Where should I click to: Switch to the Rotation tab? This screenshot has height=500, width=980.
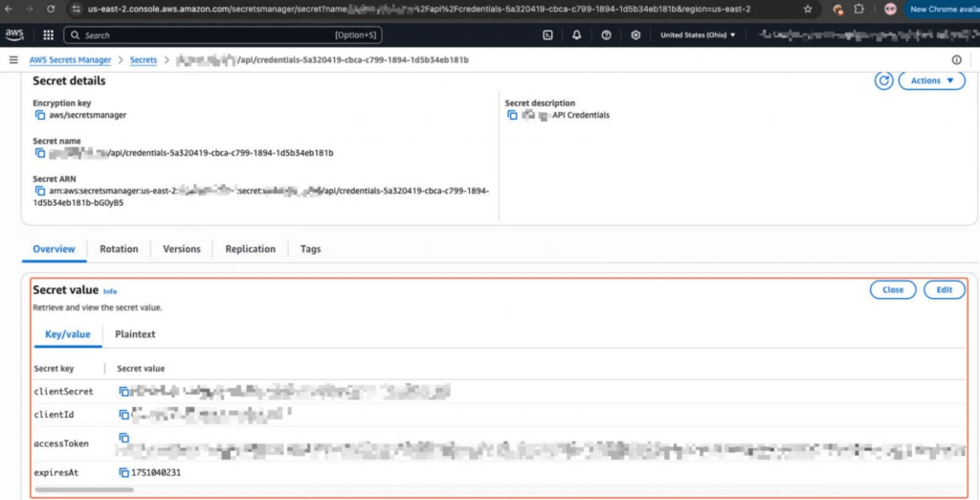pyautogui.click(x=119, y=249)
